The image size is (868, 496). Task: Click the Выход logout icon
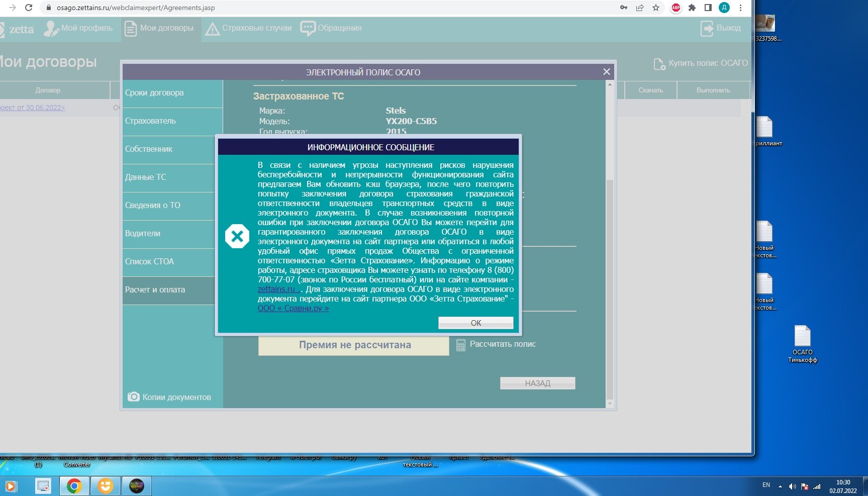707,29
